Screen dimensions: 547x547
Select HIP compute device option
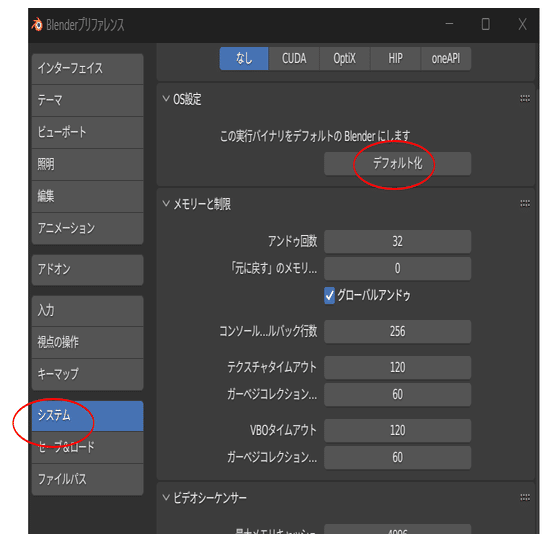coord(395,59)
